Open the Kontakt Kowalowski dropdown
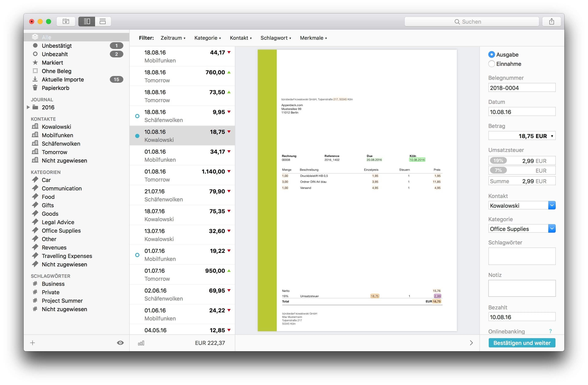Image resolution: width=588 pixels, height=385 pixels. pos(552,205)
